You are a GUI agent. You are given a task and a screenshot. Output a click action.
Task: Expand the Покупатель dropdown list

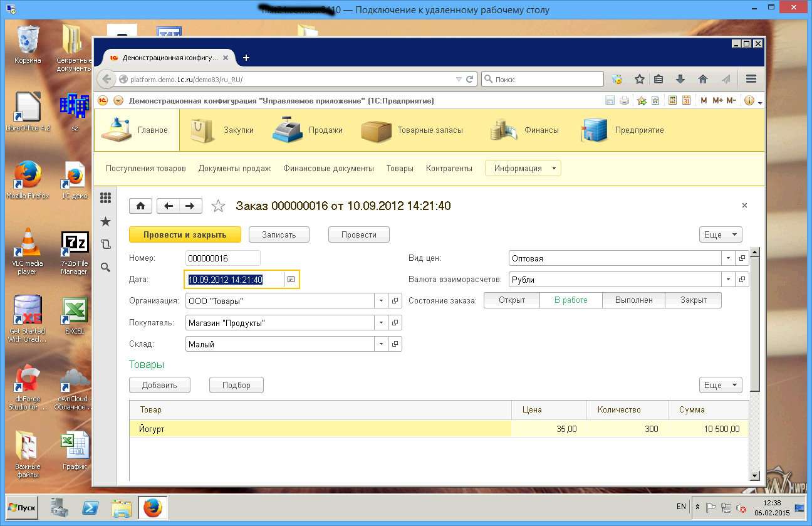point(382,323)
